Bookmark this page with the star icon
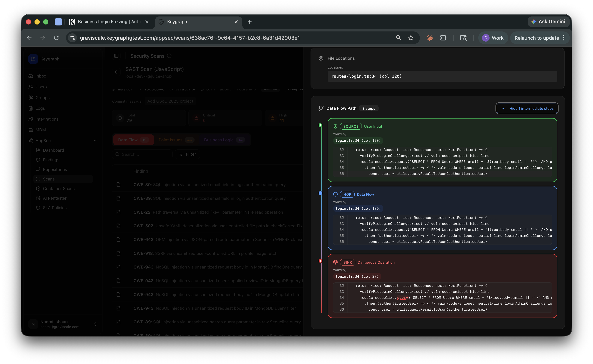 [x=411, y=38]
